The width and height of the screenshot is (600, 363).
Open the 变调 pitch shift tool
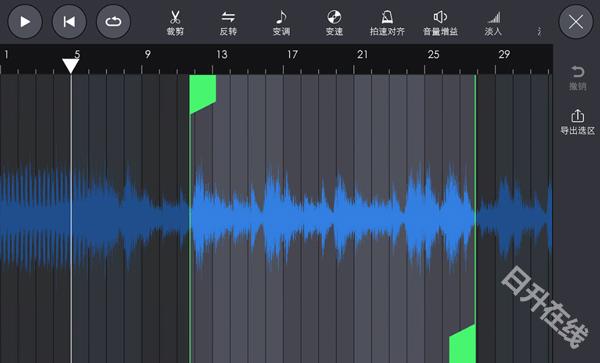(281, 23)
